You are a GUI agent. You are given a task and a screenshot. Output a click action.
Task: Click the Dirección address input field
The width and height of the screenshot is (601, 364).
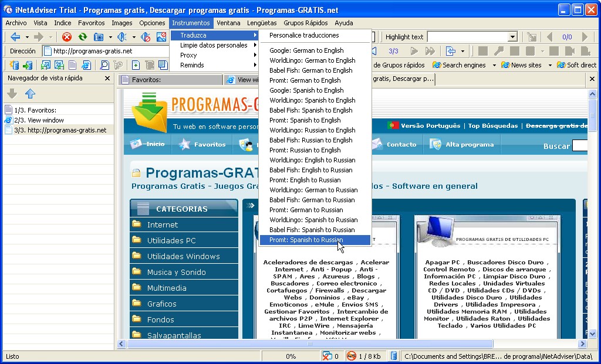107,52
